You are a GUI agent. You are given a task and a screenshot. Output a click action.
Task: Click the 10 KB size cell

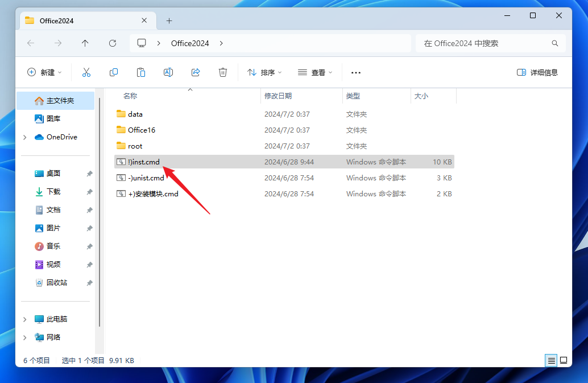442,162
